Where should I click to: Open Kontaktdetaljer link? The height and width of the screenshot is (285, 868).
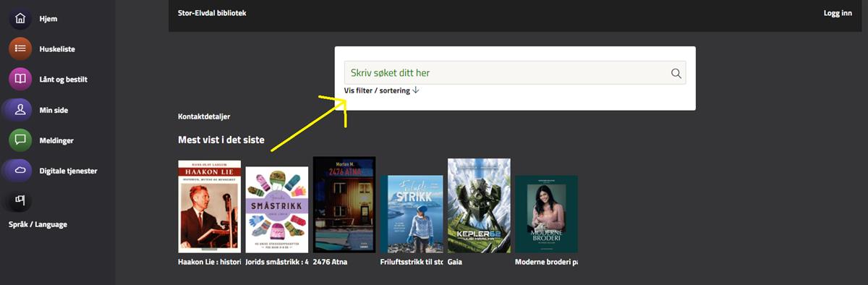coord(204,116)
